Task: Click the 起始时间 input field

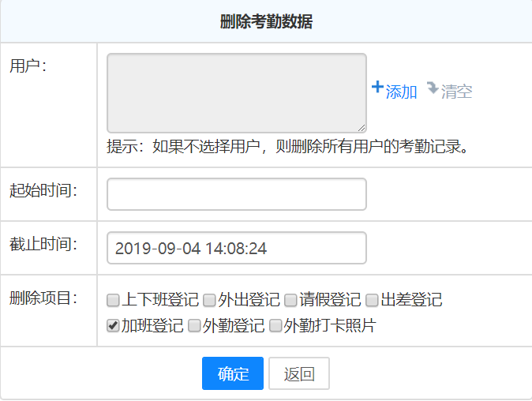Action: click(236, 194)
